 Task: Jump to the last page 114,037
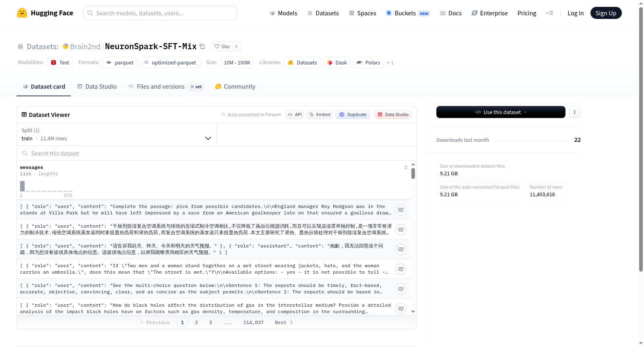(x=253, y=322)
